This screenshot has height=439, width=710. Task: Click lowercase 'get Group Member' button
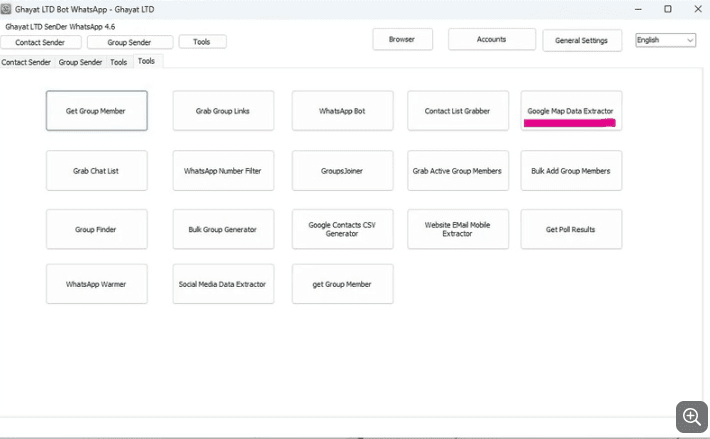(343, 284)
